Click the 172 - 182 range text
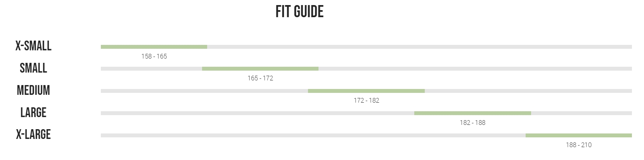Viewport: 644px width, 160px height. point(366,100)
